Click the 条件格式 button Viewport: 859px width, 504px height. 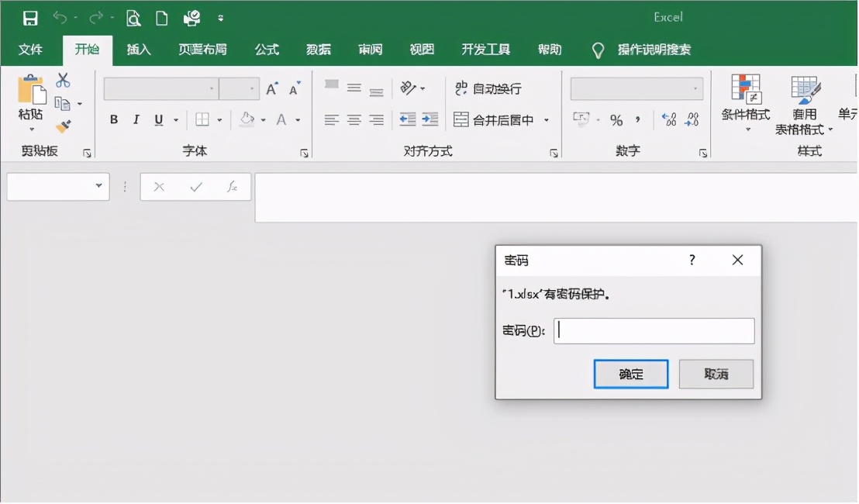746,102
